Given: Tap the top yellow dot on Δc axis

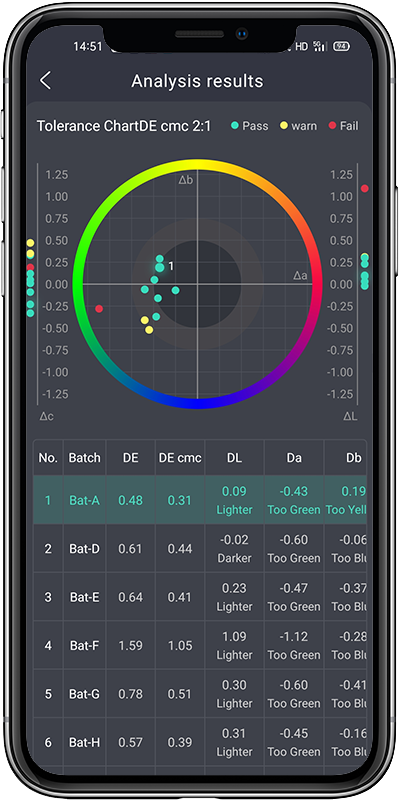Looking at the screenshot, I should pos(31,243).
